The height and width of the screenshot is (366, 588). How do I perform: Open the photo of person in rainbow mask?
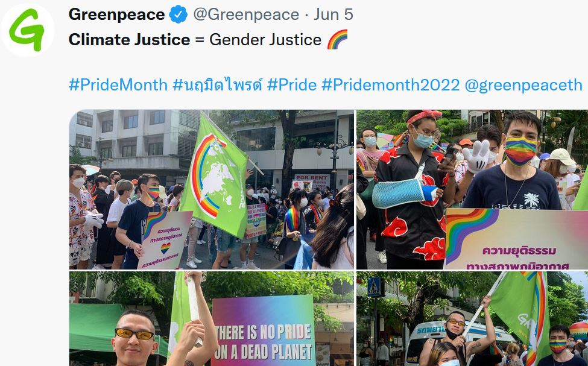click(x=472, y=189)
